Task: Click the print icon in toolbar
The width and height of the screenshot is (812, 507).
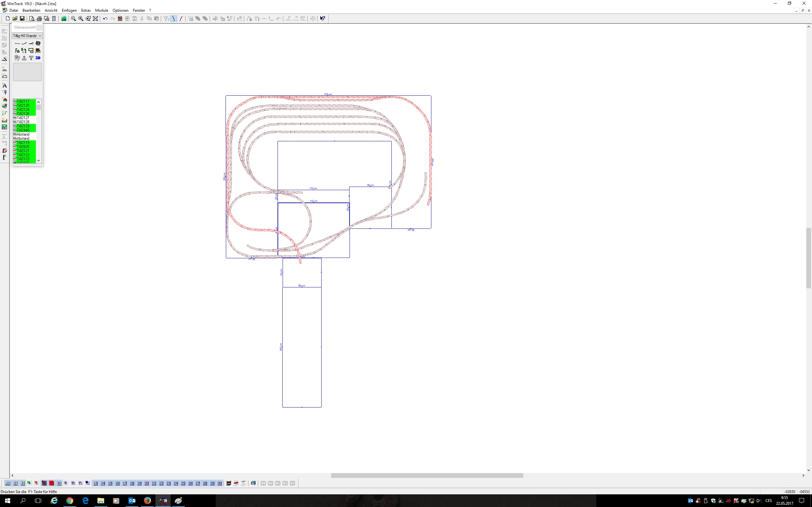Action: click(x=39, y=19)
